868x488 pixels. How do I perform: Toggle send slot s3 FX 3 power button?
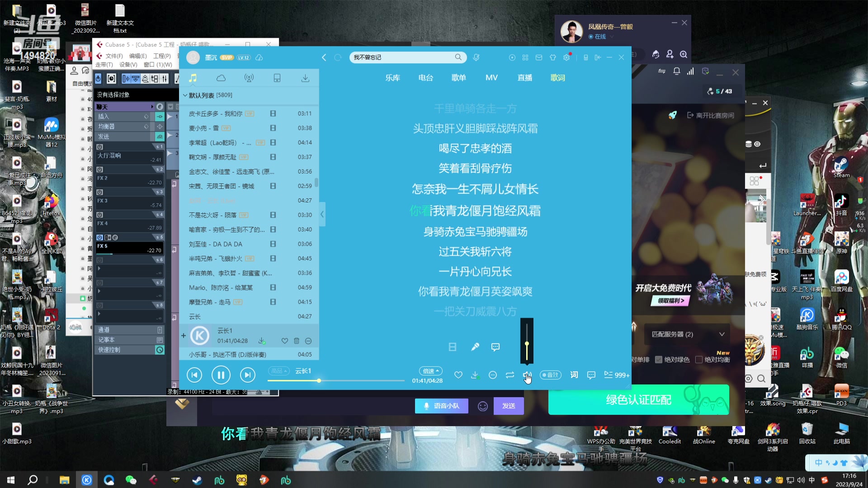[x=100, y=192]
